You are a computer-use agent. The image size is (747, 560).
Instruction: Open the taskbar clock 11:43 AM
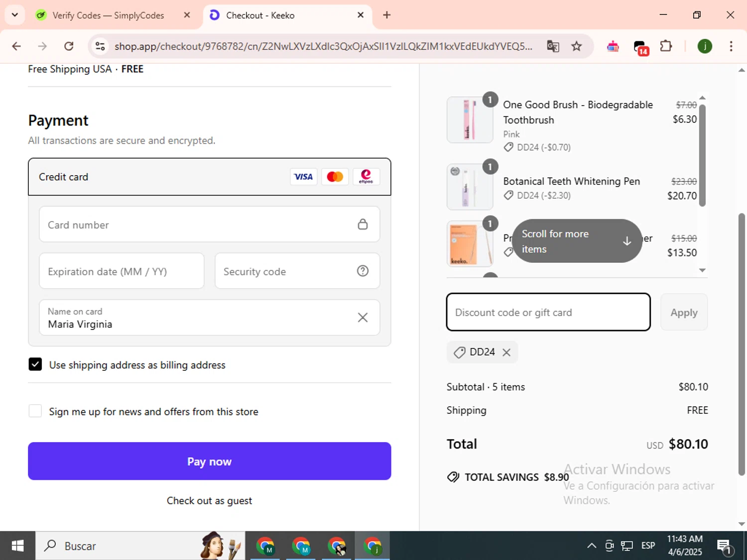[x=685, y=546]
